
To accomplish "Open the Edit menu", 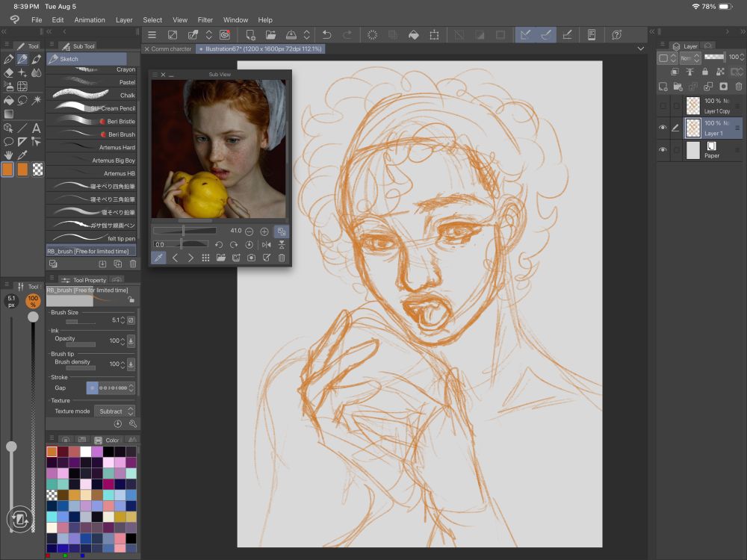I will tap(58, 20).
